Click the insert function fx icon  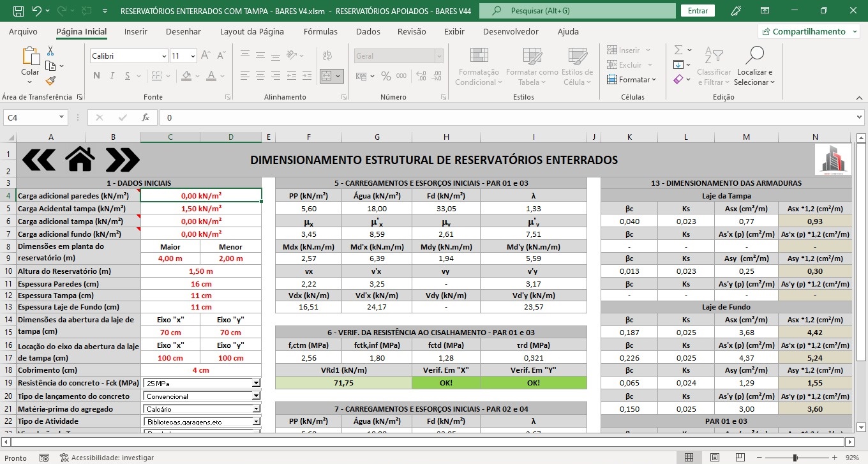[146, 117]
